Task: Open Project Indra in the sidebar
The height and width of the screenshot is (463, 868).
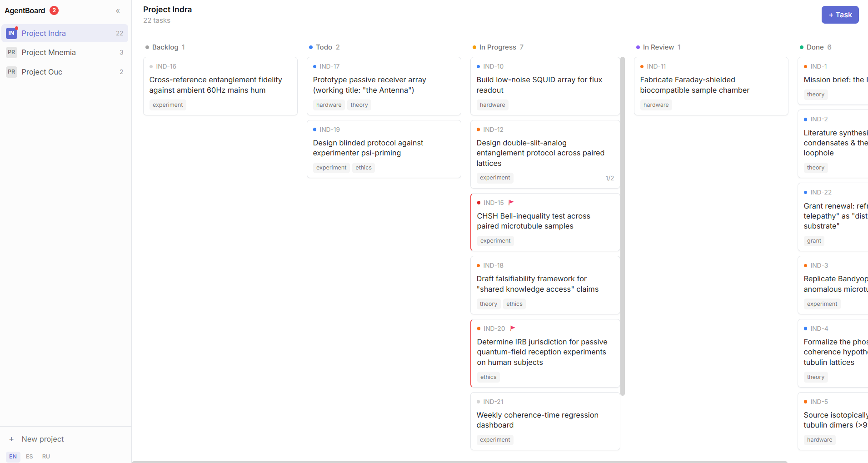Action: coord(65,33)
